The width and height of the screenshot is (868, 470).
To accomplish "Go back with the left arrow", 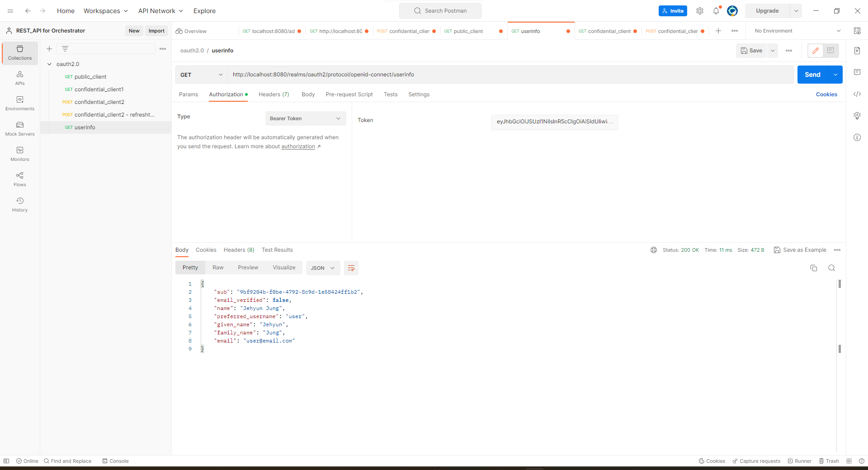I will (28, 11).
